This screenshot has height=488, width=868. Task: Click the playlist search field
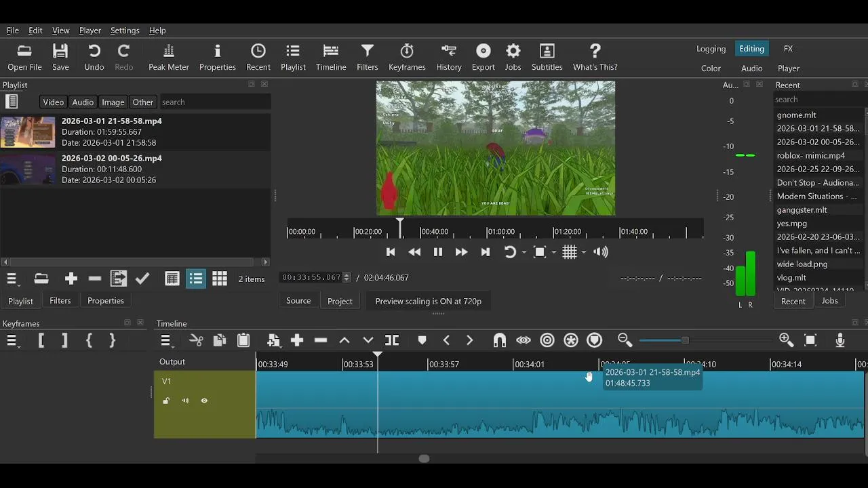(215, 102)
